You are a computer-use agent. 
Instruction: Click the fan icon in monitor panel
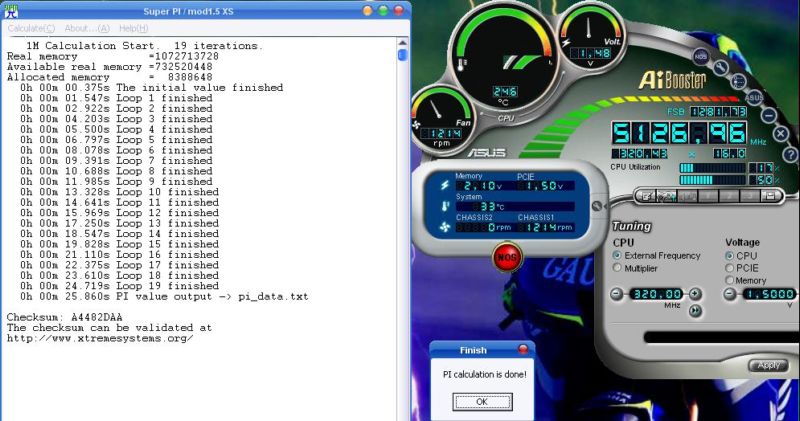[445, 227]
